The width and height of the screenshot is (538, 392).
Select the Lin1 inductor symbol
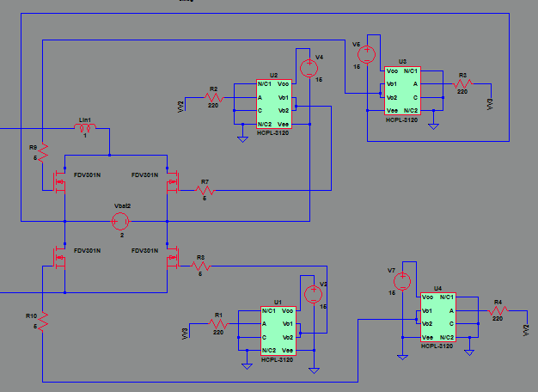[85, 129]
